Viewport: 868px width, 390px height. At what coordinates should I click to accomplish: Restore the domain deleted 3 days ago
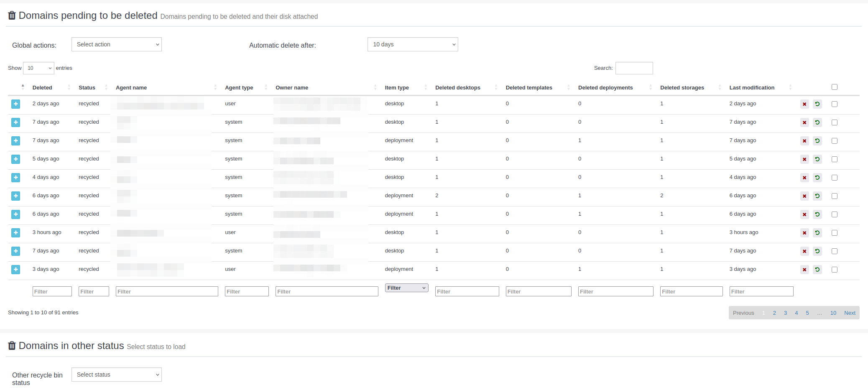(817, 270)
